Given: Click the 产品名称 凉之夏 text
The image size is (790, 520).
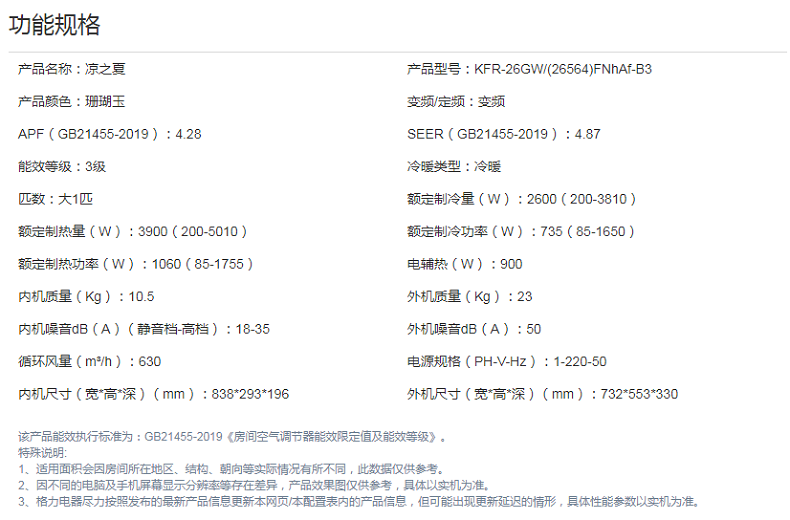Looking at the screenshot, I should point(72,69).
